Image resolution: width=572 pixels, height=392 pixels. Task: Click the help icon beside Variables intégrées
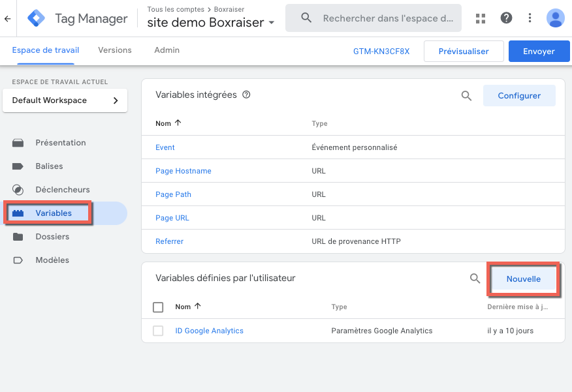click(246, 95)
